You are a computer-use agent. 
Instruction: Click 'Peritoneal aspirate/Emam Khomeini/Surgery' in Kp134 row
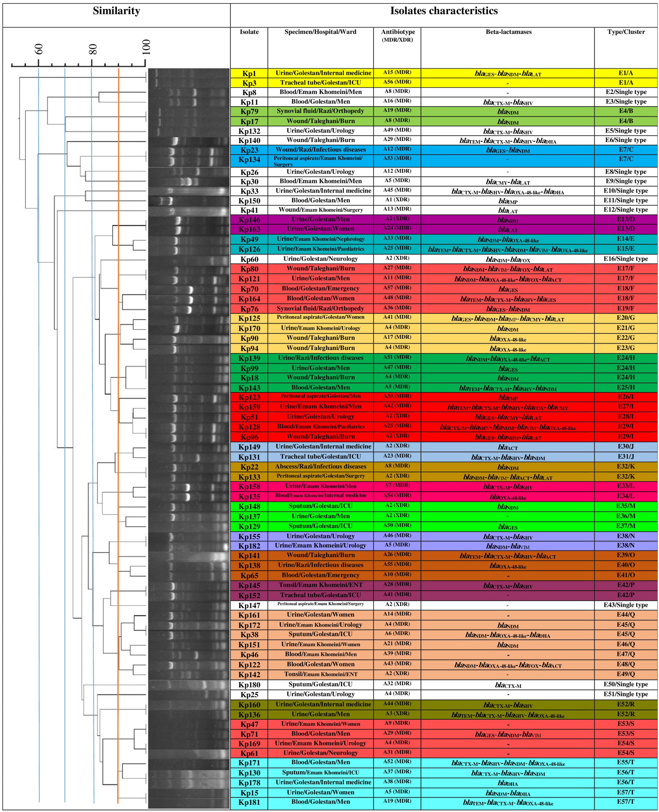coord(318,161)
